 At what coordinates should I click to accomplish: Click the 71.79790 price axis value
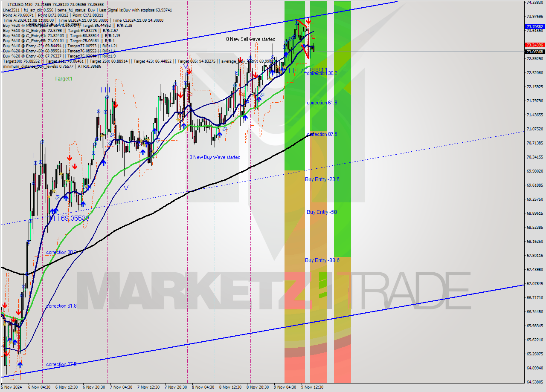pyautogui.click(x=534, y=101)
